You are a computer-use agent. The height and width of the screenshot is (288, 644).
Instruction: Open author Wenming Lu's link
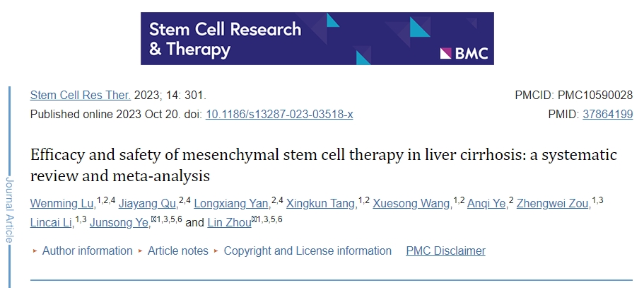62,205
